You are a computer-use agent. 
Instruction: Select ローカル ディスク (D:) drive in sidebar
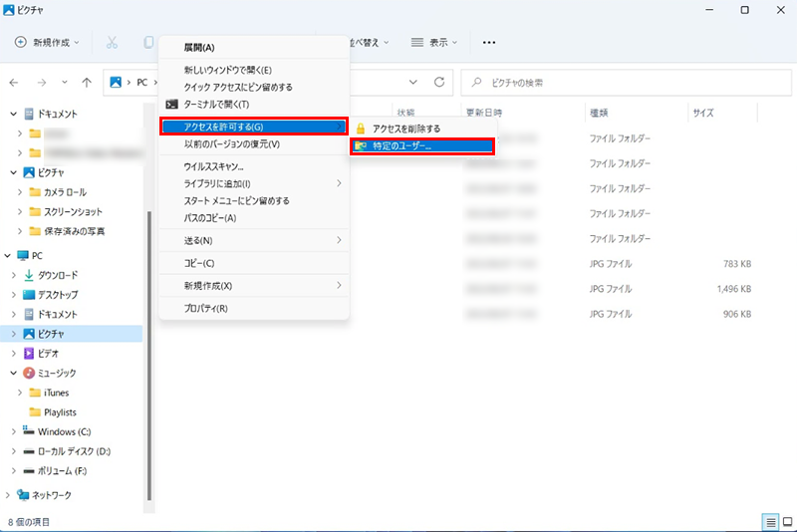[x=73, y=451]
